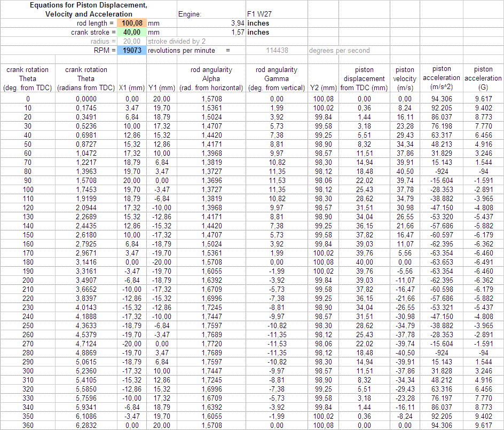Click the Y1 cell -20,00
The height and width of the screenshot is (430, 504).
coord(162,262)
